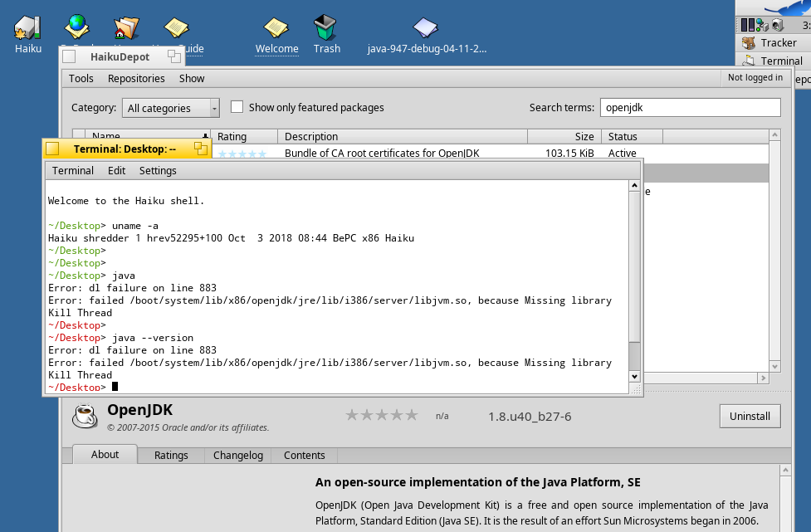Click the Welcome to the Haiku shell line
This screenshot has width=811, height=532.
coord(126,201)
